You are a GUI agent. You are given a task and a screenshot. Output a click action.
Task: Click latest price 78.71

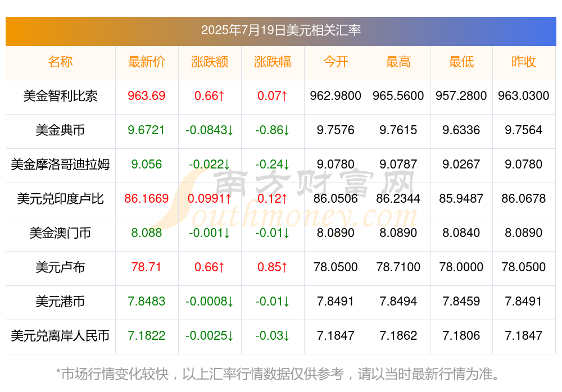tap(146, 267)
